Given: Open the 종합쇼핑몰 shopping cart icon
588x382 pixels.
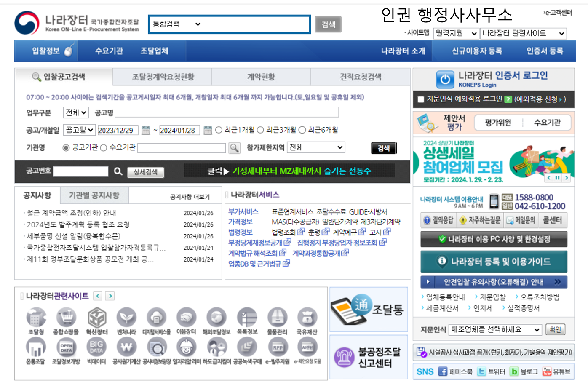Looking at the screenshot, I should coord(66,317).
